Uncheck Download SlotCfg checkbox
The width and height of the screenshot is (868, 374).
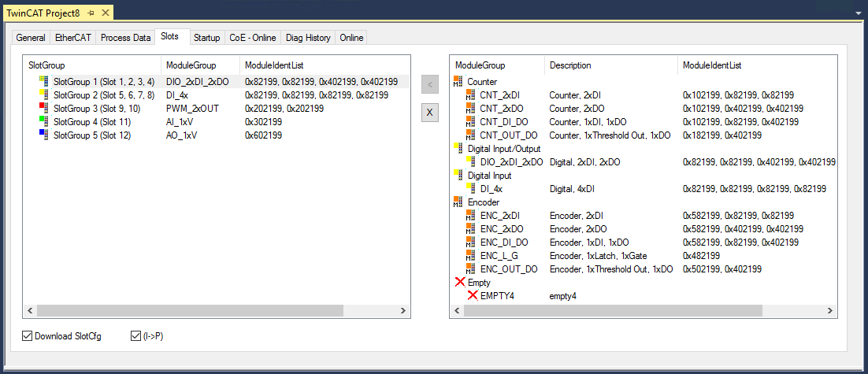coord(27,336)
